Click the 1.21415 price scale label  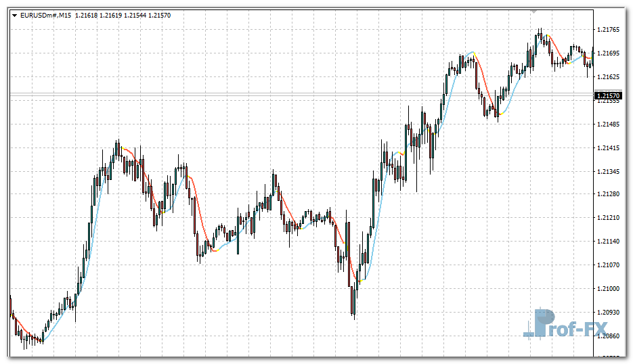click(x=610, y=147)
